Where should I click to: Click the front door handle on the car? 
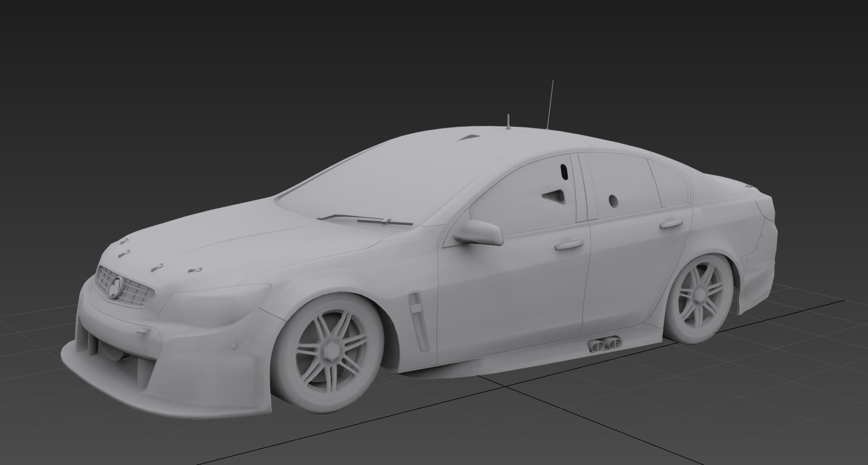[x=569, y=244]
